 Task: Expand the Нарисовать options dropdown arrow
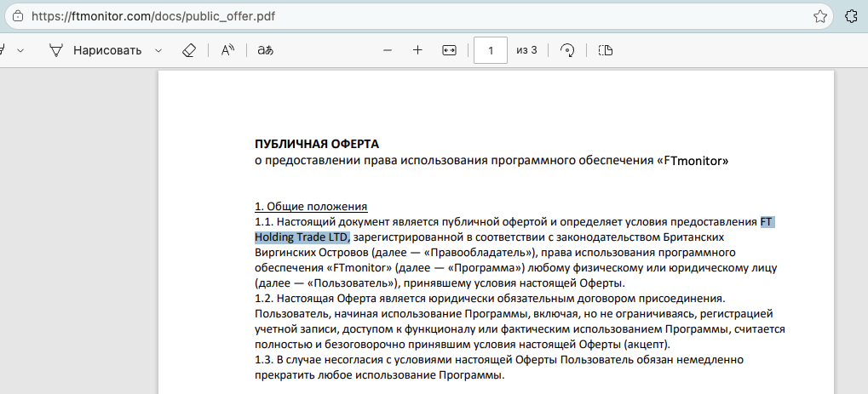[158, 50]
